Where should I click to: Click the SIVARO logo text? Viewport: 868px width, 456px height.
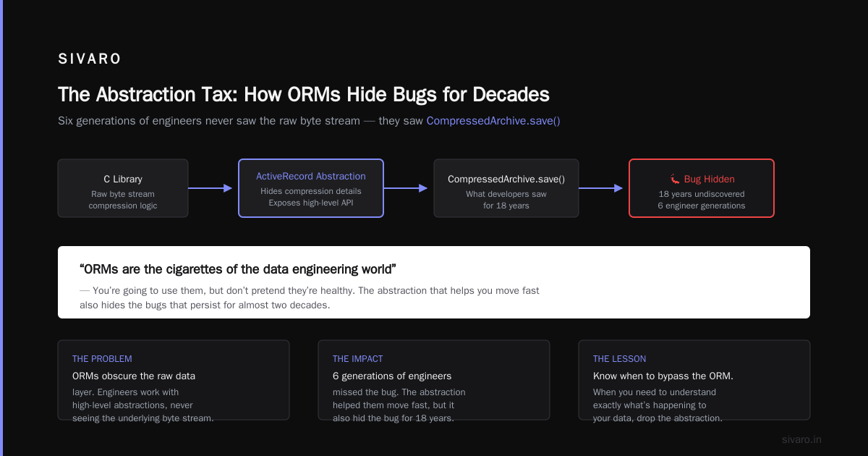point(90,59)
